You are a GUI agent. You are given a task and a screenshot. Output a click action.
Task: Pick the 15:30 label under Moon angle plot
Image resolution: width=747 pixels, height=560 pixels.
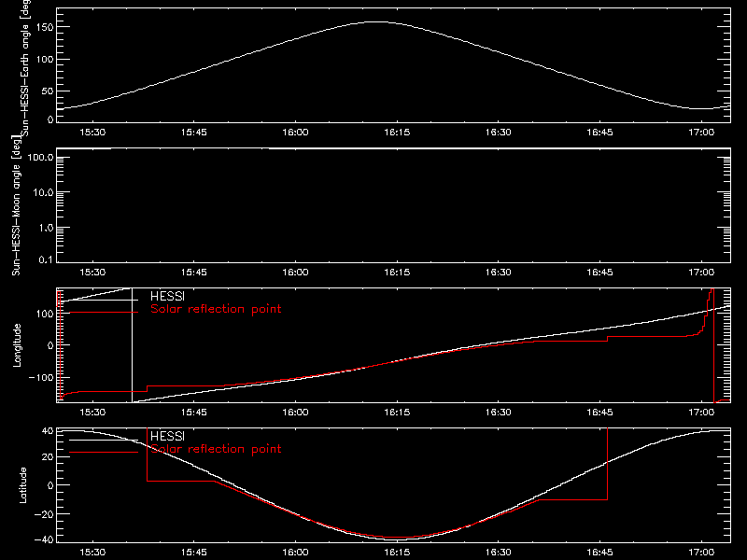(92, 272)
